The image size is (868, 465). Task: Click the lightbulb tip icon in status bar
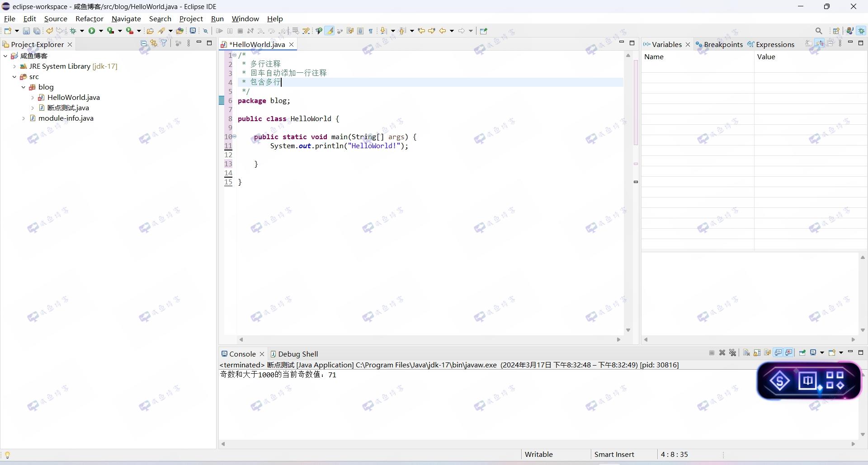pyautogui.click(x=7, y=455)
